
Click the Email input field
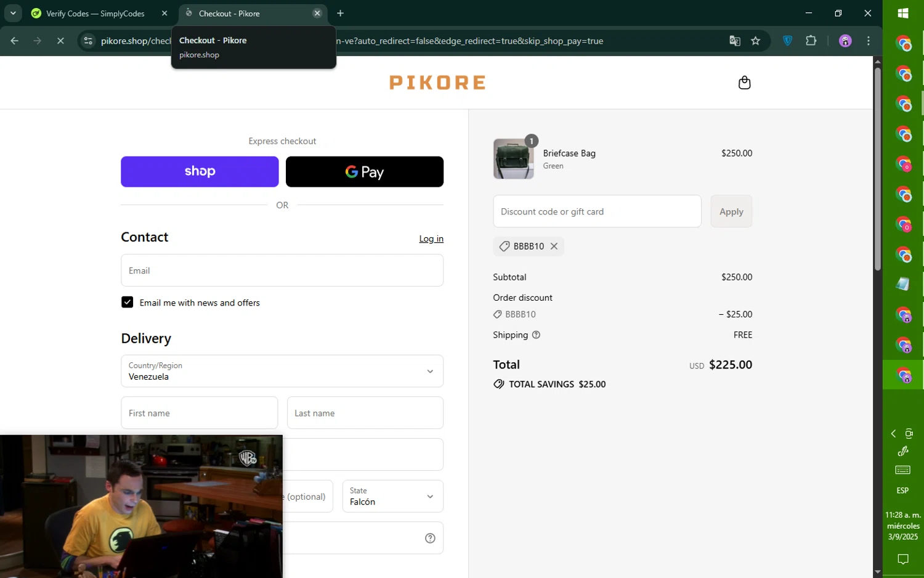pyautogui.click(x=282, y=271)
